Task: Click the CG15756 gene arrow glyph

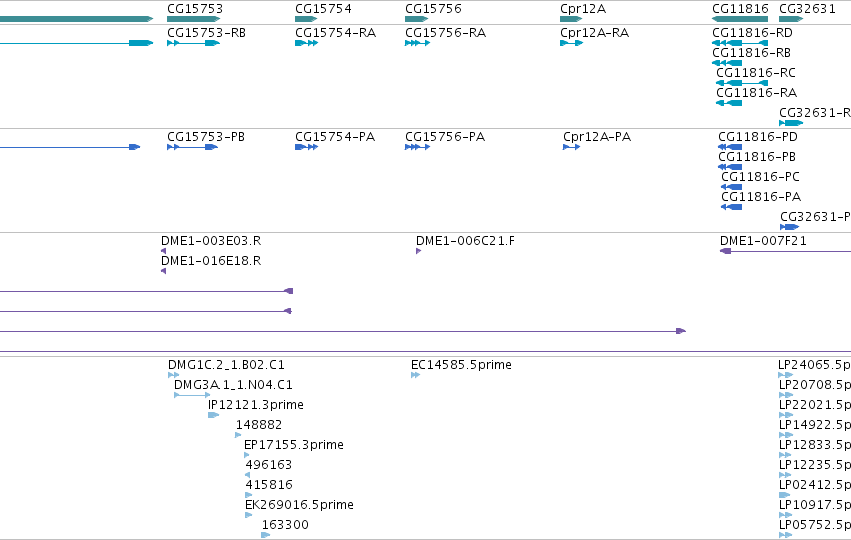Action: pyautogui.click(x=417, y=19)
